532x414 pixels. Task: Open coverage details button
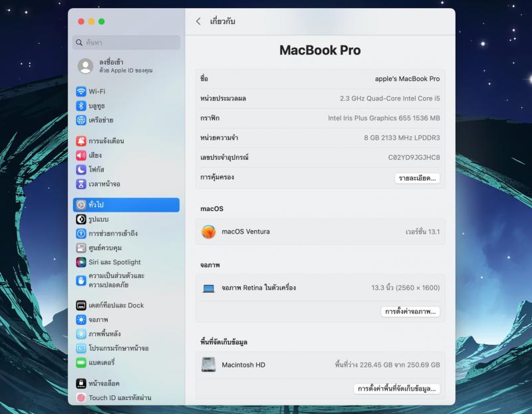click(x=418, y=178)
